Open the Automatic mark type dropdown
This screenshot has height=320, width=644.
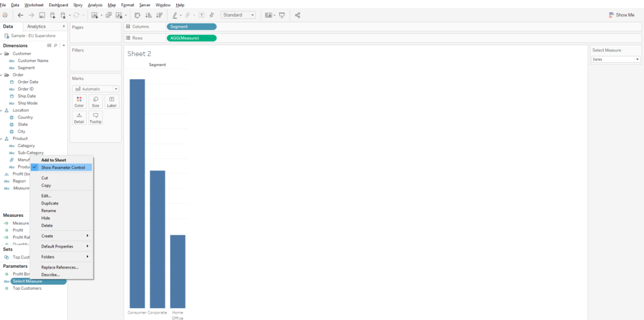tap(96, 89)
